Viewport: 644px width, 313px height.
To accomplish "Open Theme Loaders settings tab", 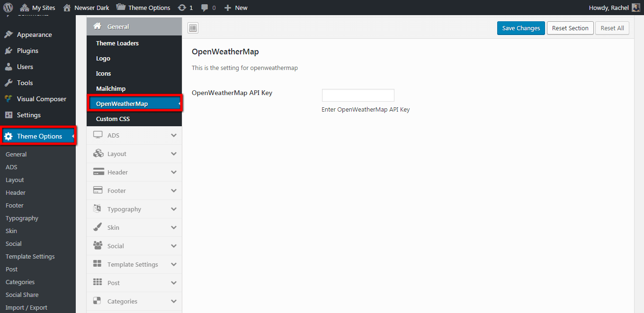I will 117,43.
